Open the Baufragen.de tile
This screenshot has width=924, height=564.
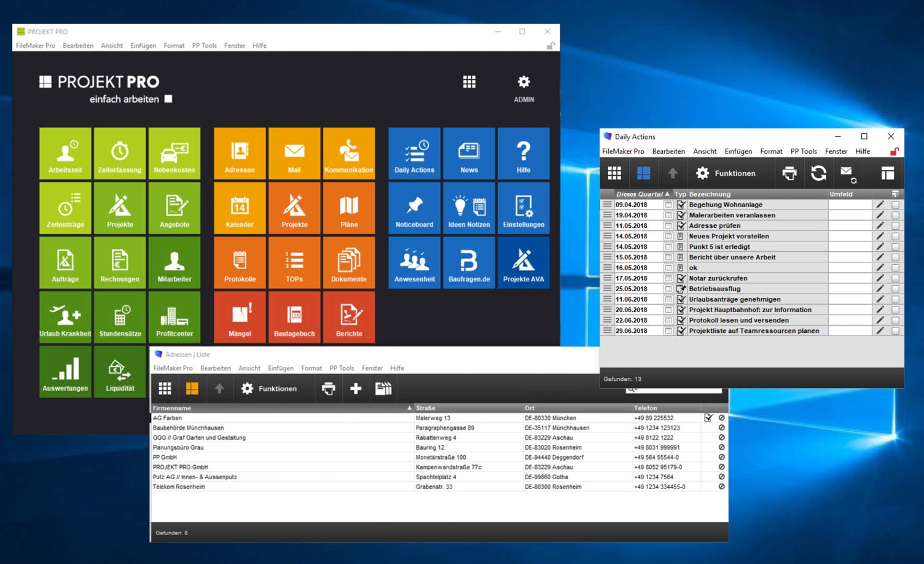tap(469, 263)
